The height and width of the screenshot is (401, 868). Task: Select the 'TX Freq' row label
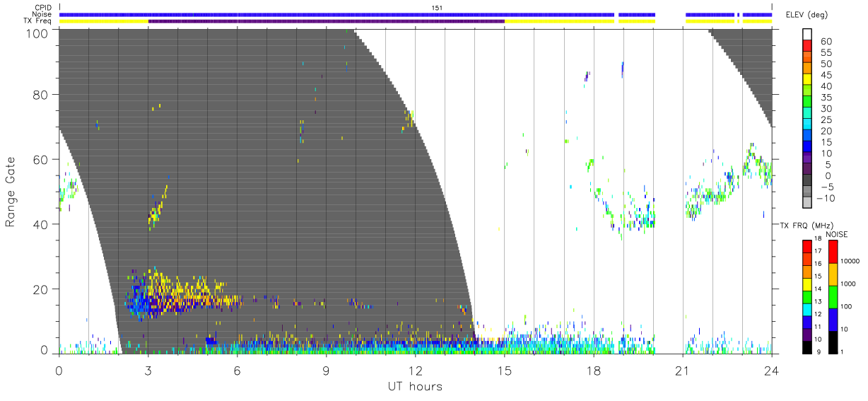coord(39,21)
